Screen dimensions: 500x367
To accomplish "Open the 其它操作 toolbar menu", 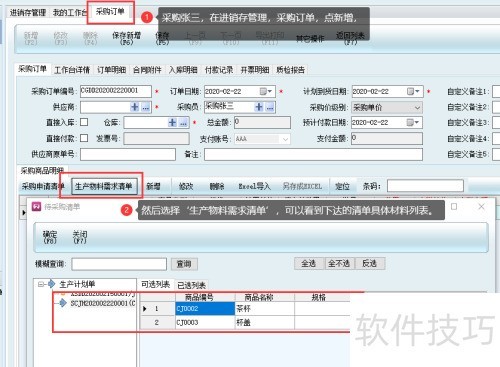I will [310, 39].
